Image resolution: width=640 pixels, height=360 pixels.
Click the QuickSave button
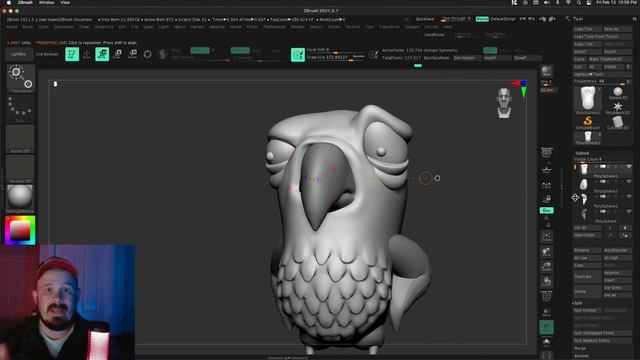425,19
